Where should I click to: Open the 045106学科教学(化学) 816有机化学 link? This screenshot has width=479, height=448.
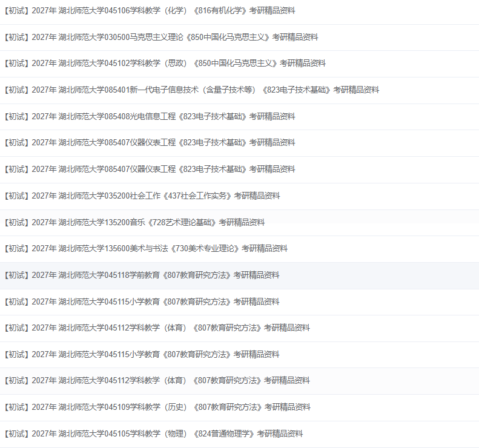pos(150,11)
